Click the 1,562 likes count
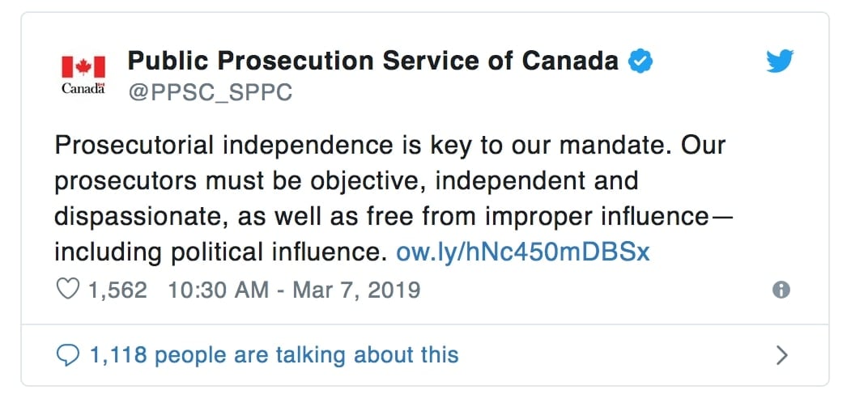Screen dimensions: 868x411 [118, 290]
